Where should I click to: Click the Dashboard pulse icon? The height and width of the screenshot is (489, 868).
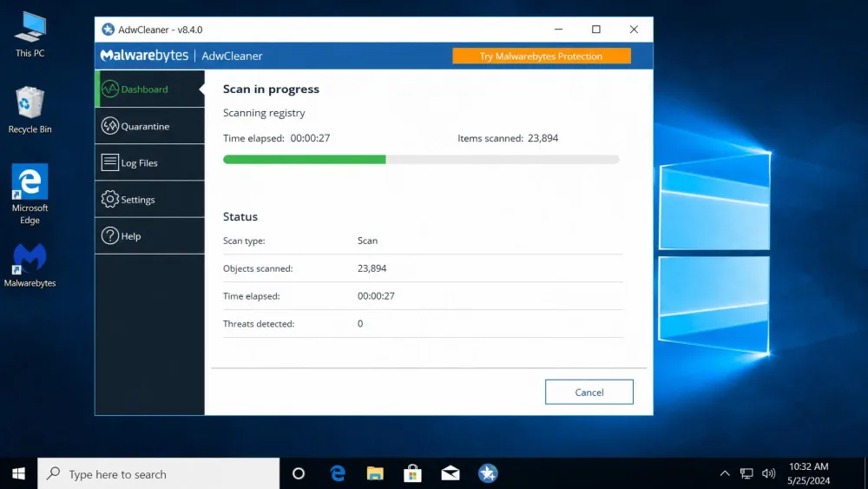(109, 89)
